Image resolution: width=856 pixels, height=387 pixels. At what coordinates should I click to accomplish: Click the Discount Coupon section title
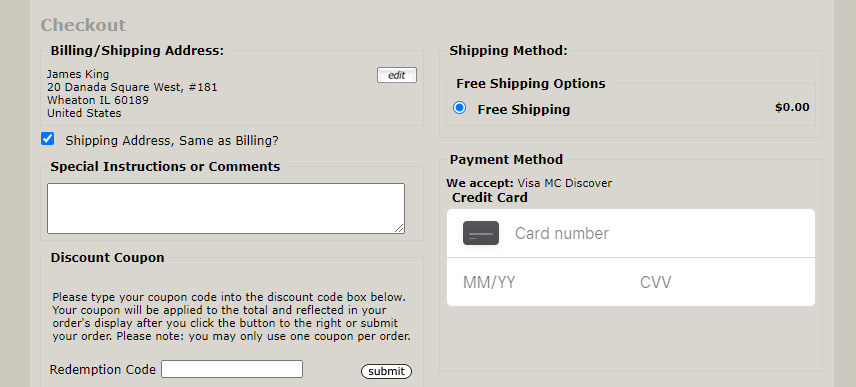pos(108,258)
